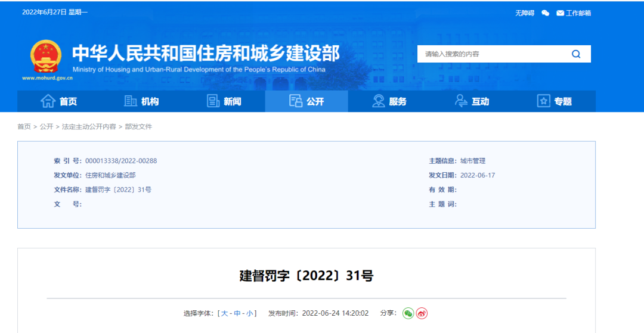Click the WeChat icon in top bar
The image size is (644, 333).
pos(545,13)
